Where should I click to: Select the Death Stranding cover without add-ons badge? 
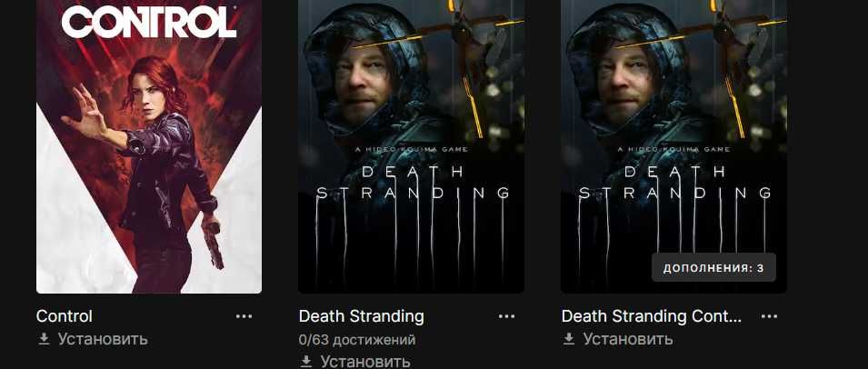412,146
